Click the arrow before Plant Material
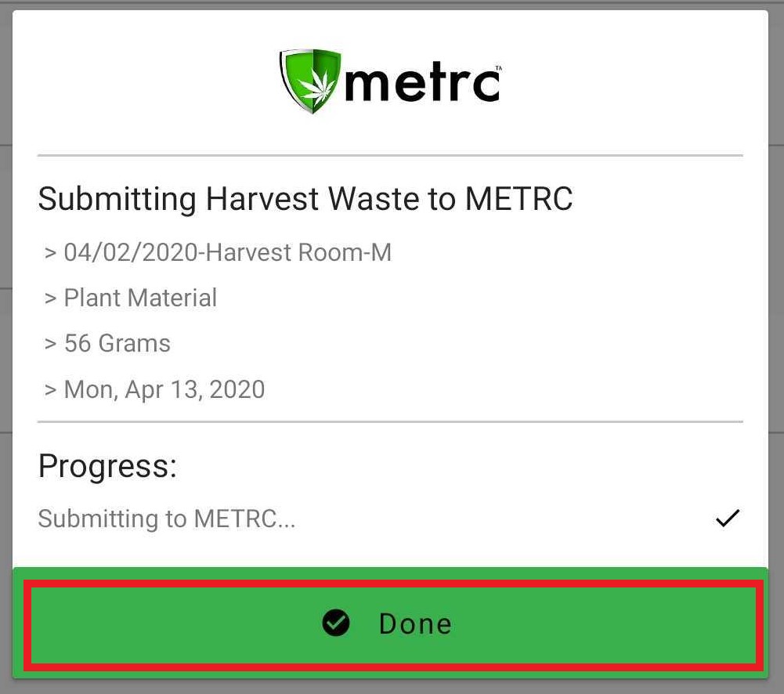 [50, 298]
